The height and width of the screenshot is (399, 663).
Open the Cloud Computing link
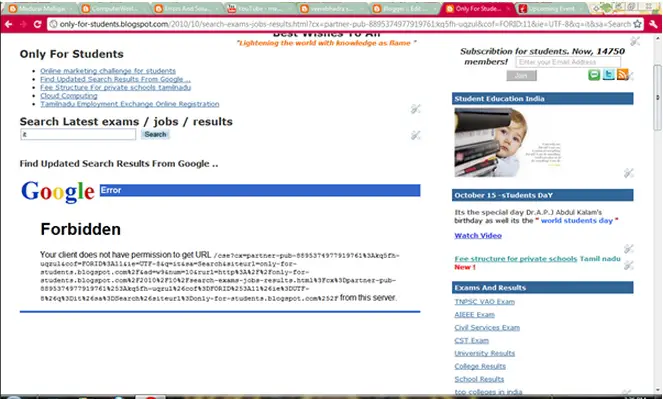(68, 96)
